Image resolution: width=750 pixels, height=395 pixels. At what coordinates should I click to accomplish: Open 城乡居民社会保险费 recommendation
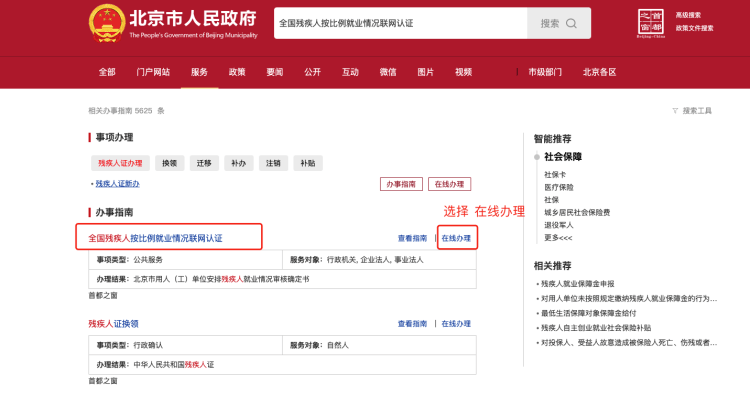pos(577,212)
